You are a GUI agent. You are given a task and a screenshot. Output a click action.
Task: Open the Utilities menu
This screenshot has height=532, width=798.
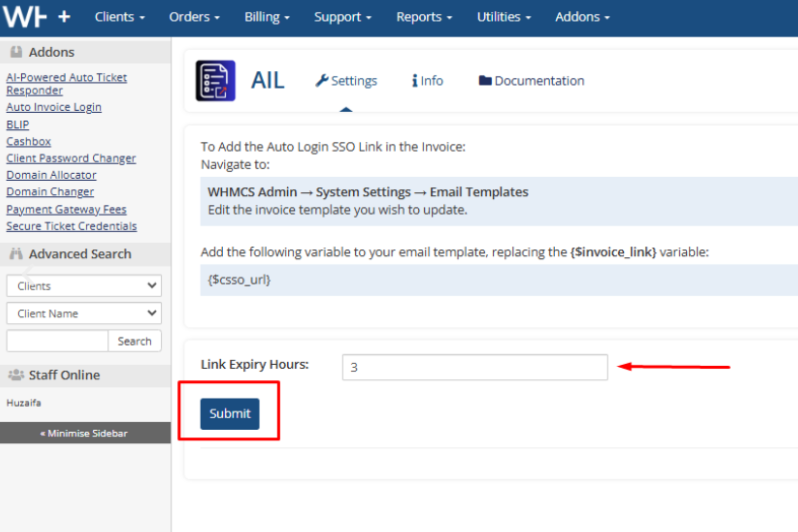pyautogui.click(x=503, y=17)
